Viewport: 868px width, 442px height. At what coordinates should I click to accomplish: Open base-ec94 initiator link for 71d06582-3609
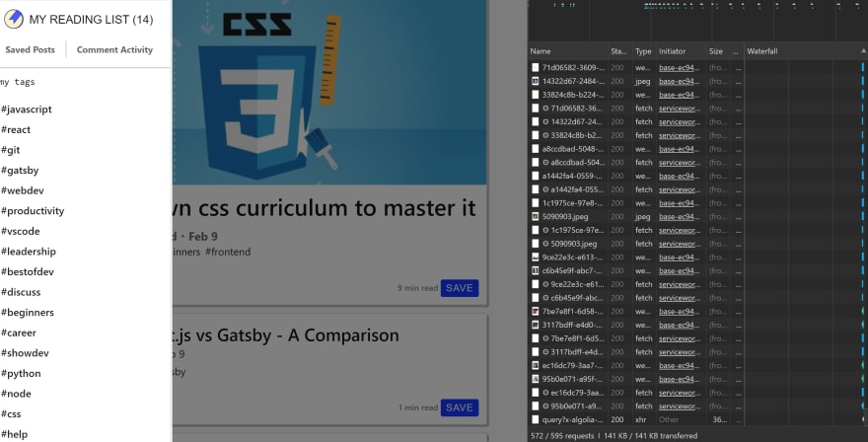coord(680,67)
